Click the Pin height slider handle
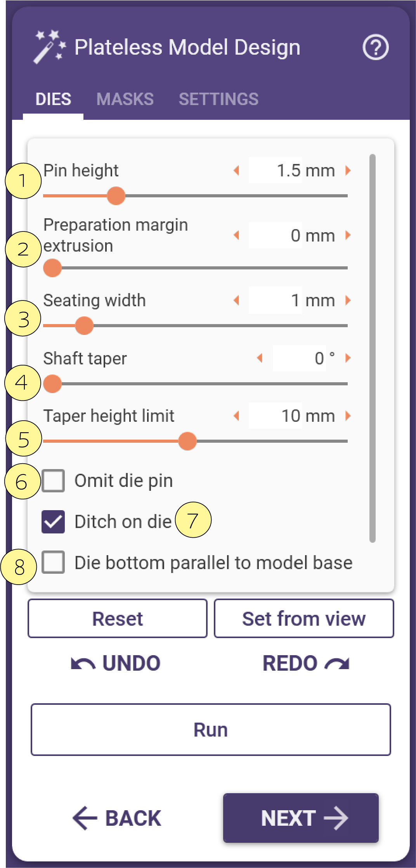This screenshot has width=416, height=868. 116,196
